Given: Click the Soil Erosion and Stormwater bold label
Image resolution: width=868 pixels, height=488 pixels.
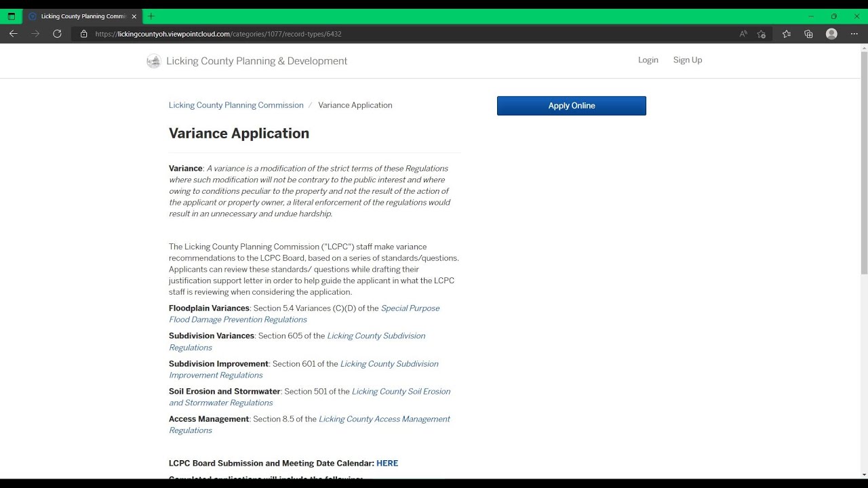Looking at the screenshot, I should coord(224,392).
